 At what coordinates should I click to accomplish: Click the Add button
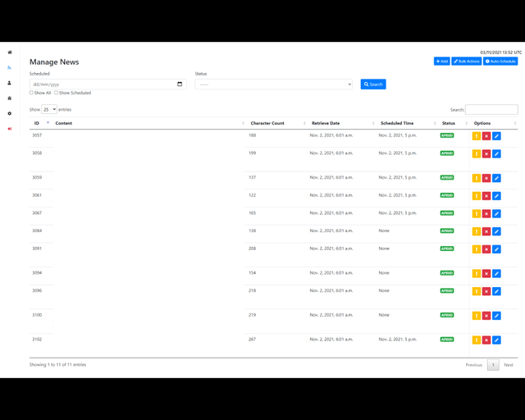(x=442, y=62)
